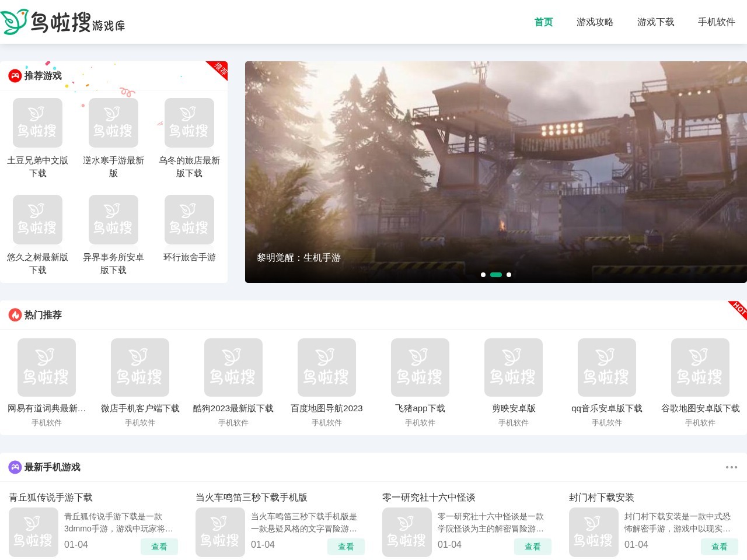
Task: Go to 游戏攻略 nav tab
Action: (595, 22)
